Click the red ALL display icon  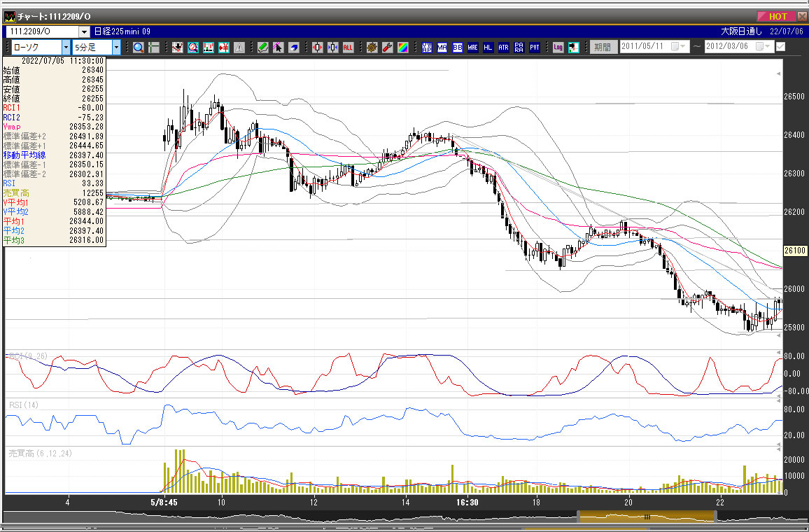click(349, 48)
